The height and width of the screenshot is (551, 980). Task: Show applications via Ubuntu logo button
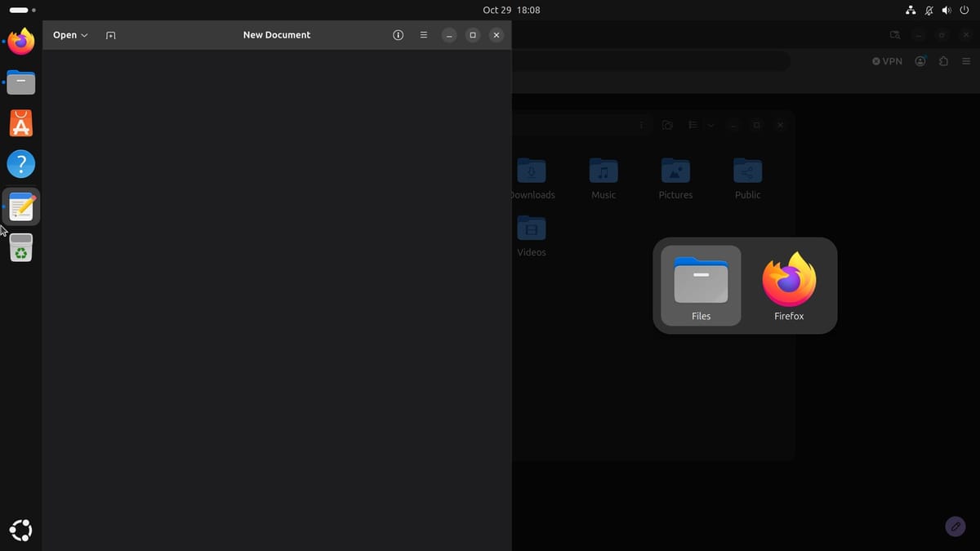coord(21,530)
